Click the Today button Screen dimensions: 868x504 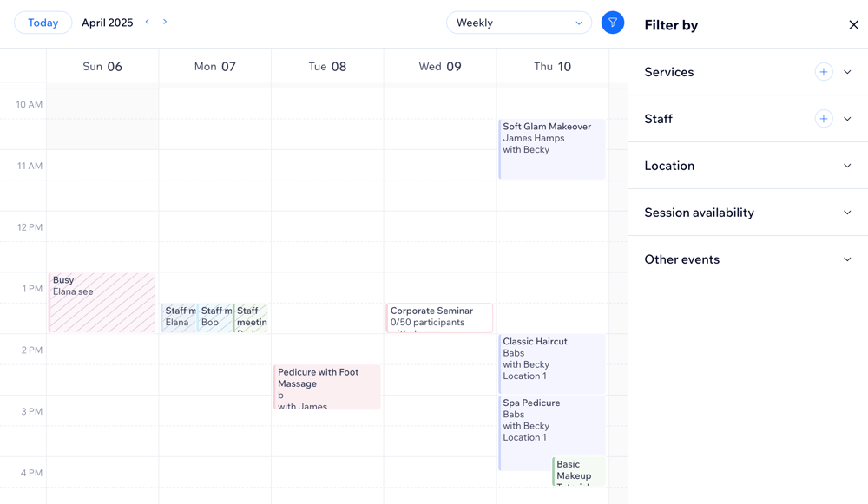point(43,23)
